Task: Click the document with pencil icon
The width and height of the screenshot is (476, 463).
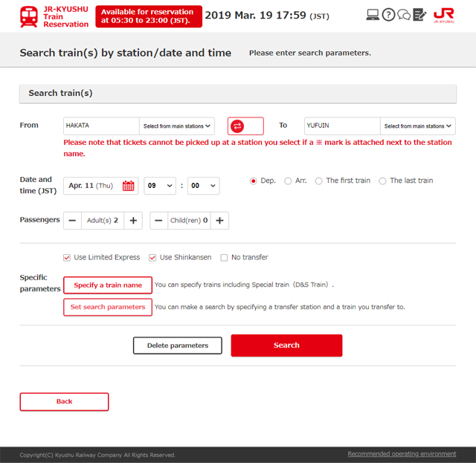Action: pos(419,15)
